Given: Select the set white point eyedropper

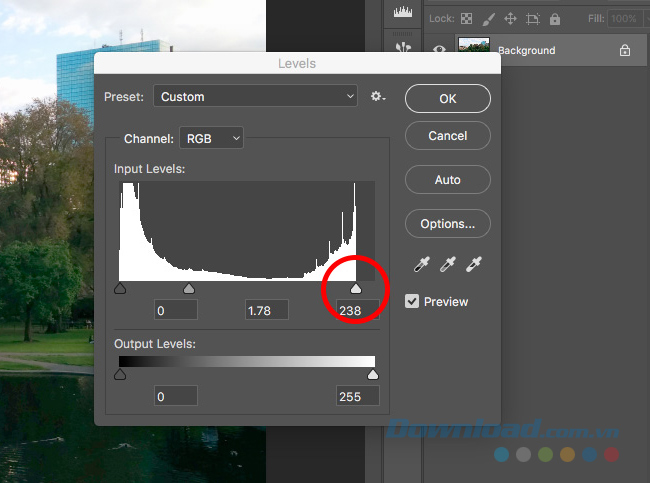Looking at the screenshot, I should [474, 264].
